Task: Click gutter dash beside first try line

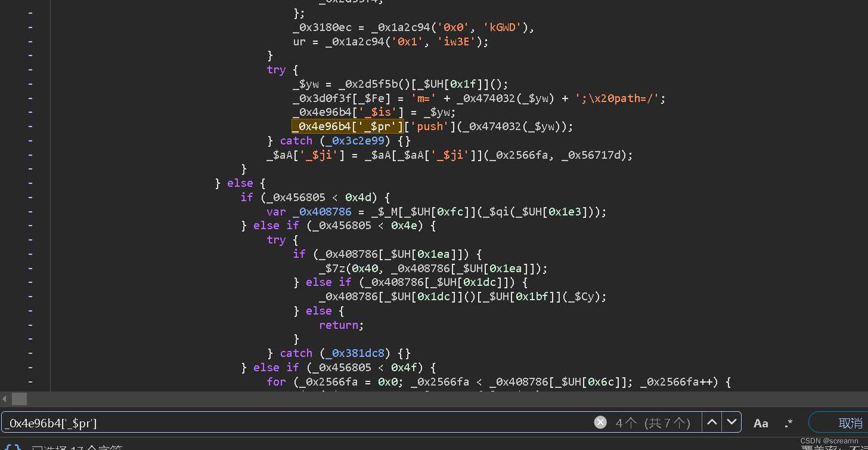Action: tap(30, 70)
